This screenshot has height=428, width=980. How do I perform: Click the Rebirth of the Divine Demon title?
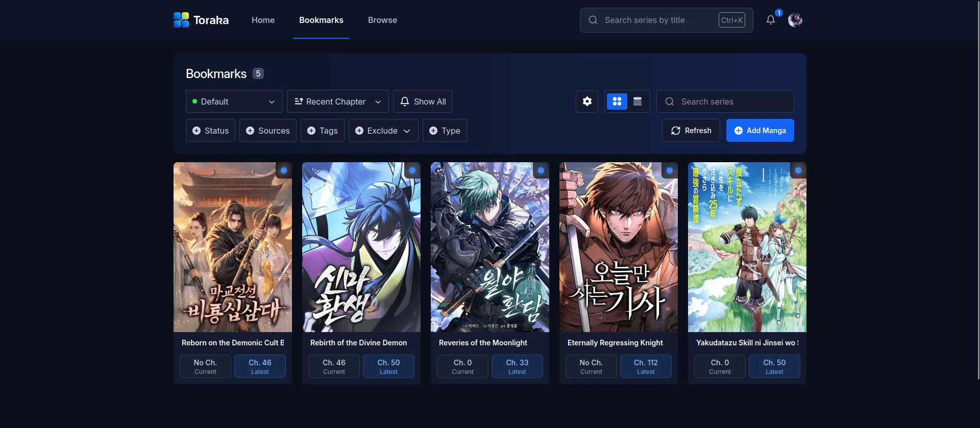pos(359,343)
